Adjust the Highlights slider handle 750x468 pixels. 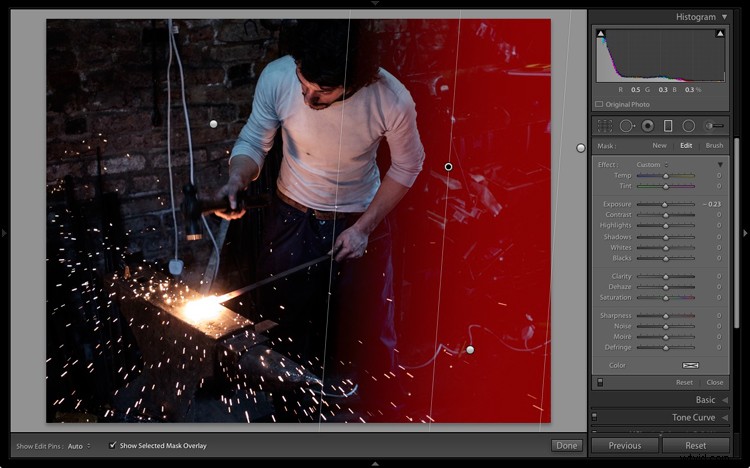pos(665,226)
